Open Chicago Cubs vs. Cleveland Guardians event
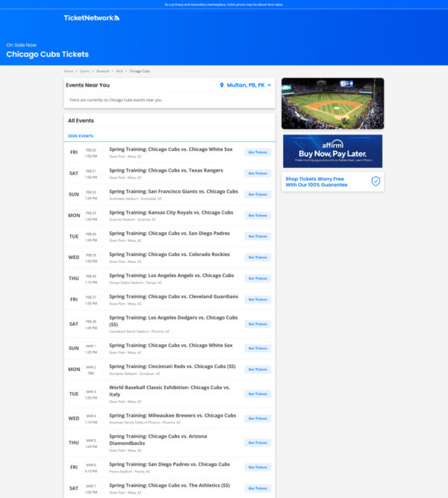Screen dimensions: 448x498 pos(173,296)
